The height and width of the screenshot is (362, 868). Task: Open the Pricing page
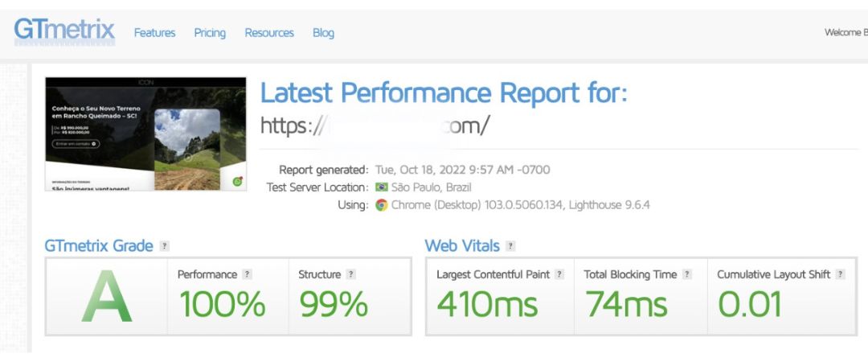click(x=210, y=33)
